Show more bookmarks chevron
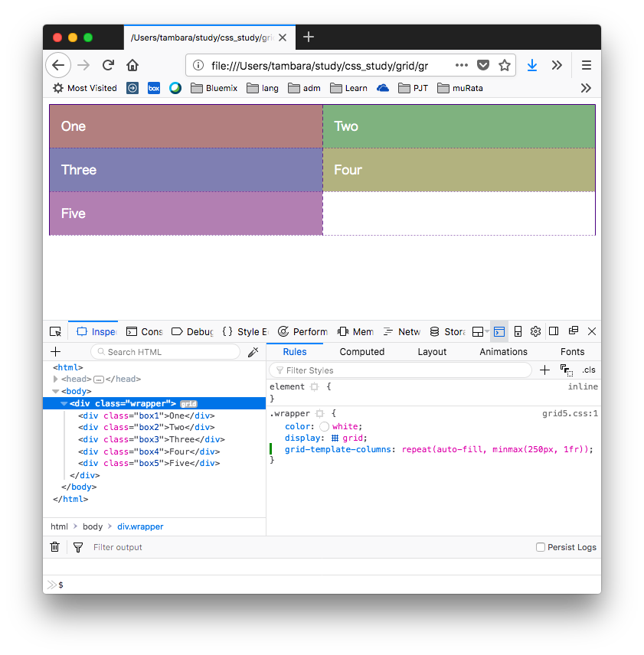The width and height of the screenshot is (644, 655). [586, 88]
